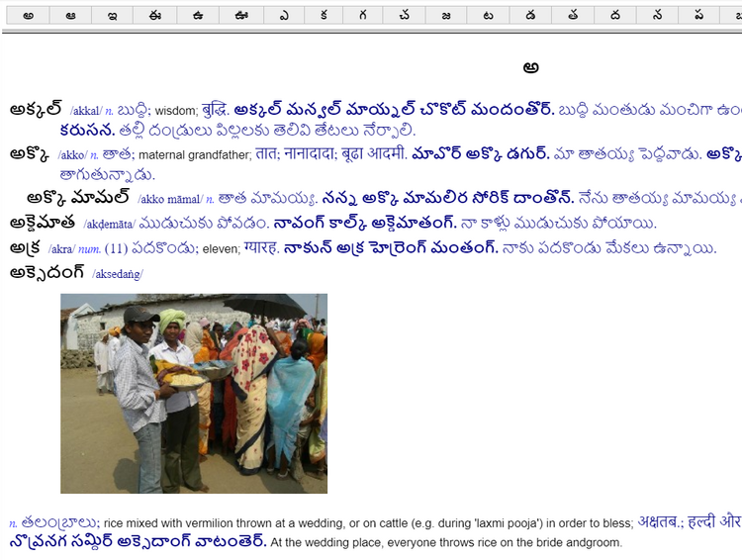Select the జ letter button

point(446,15)
